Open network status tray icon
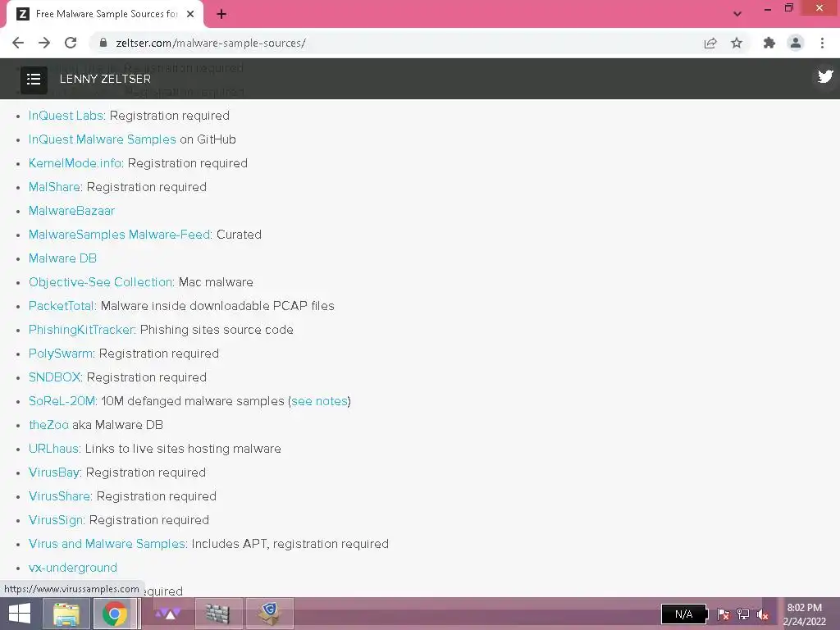Screen dimensions: 840x630 pos(743,614)
